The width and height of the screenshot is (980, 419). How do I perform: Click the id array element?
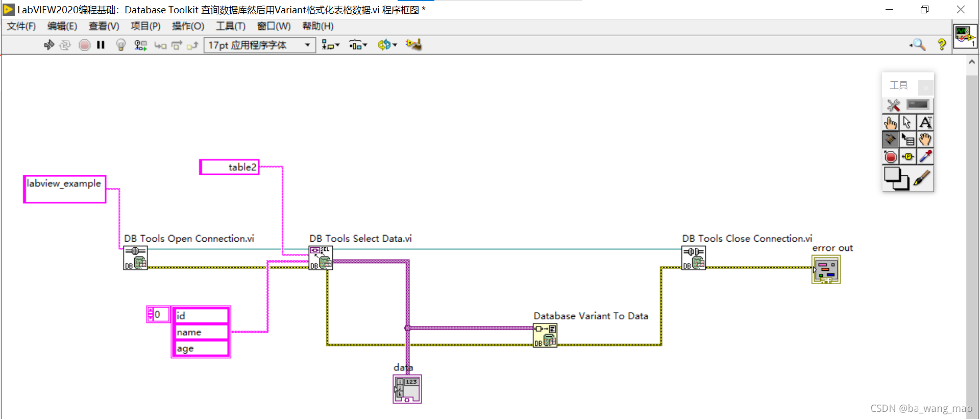click(x=201, y=315)
